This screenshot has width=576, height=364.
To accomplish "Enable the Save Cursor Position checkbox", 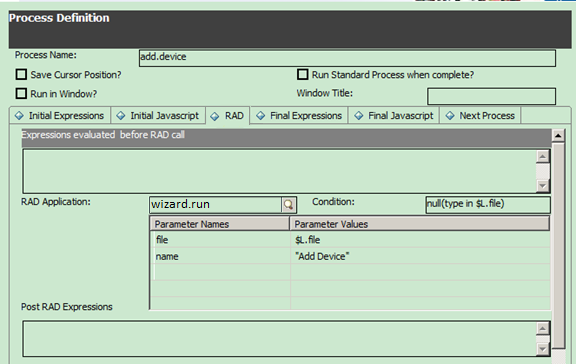I will coord(21,75).
